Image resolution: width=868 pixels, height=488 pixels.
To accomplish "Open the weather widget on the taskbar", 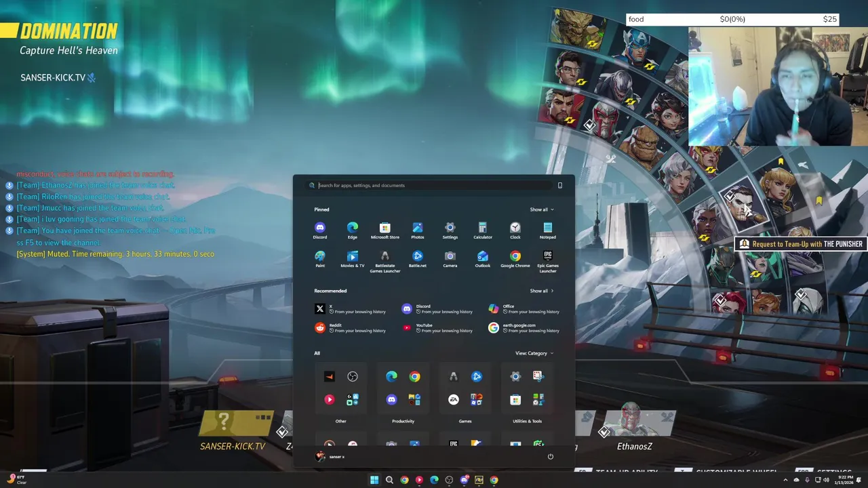I will (18, 480).
